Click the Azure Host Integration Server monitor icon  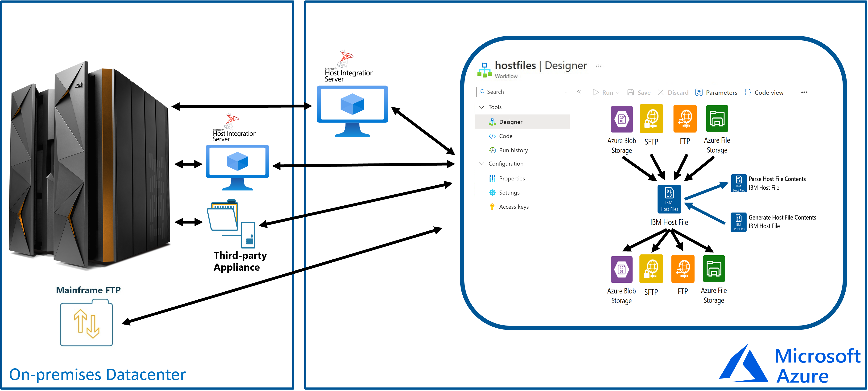pyautogui.click(x=353, y=111)
